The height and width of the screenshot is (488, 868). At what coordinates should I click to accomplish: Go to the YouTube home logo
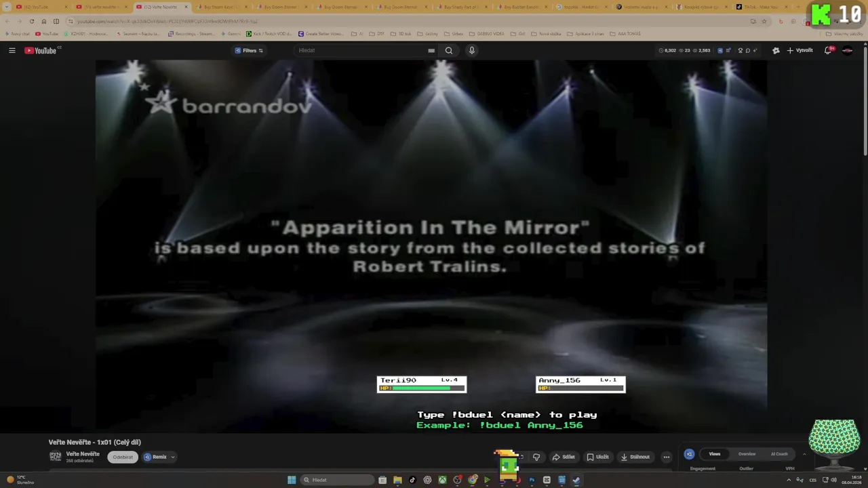(41, 50)
